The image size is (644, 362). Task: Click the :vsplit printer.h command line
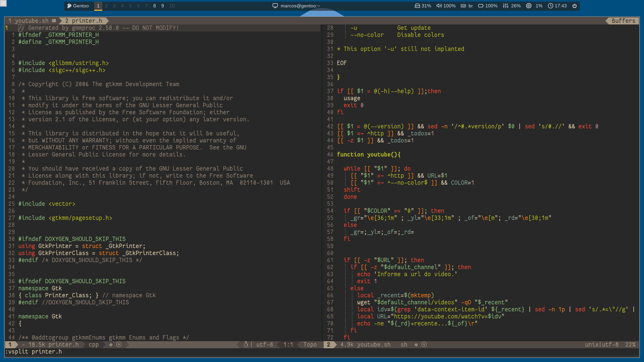point(34,352)
